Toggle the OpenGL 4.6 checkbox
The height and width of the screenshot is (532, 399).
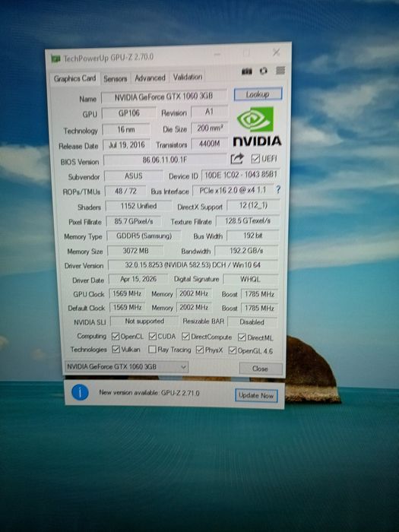tap(233, 350)
